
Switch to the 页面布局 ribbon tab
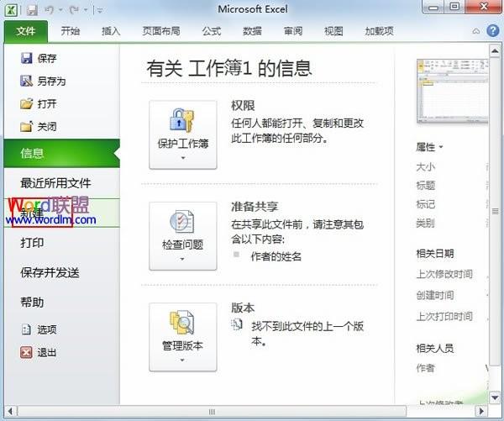(161, 31)
